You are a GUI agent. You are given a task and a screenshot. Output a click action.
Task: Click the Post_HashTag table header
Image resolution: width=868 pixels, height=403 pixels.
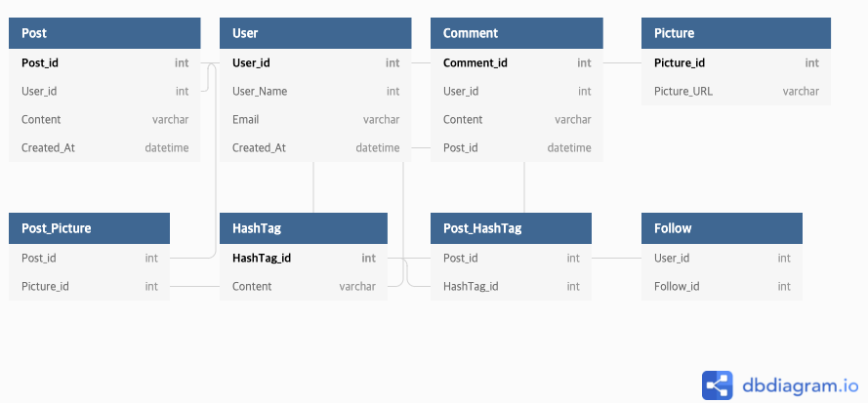coord(511,228)
